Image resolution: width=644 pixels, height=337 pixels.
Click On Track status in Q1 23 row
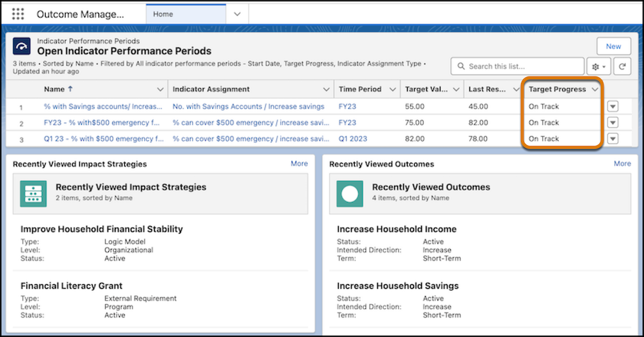[544, 139]
